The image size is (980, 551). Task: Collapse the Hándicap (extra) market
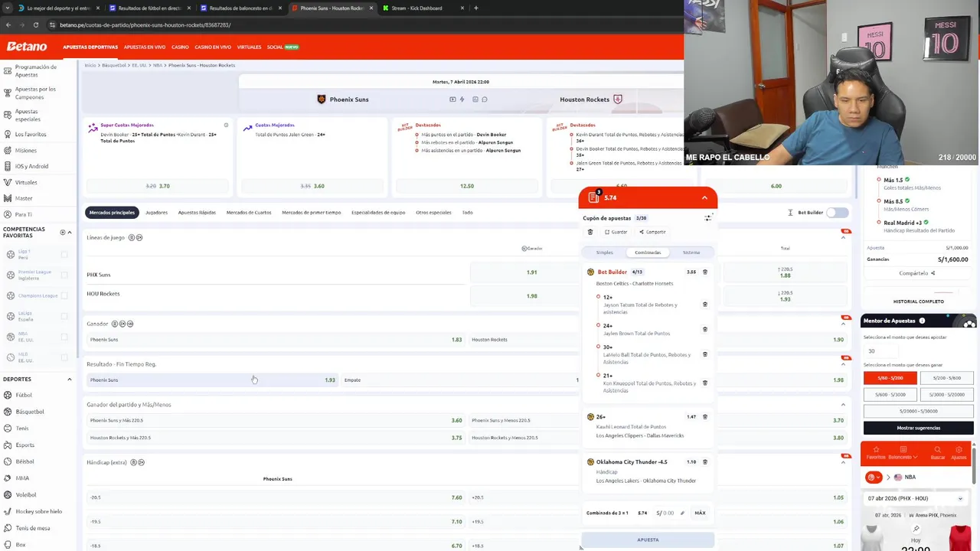click(x=843, y=462)
